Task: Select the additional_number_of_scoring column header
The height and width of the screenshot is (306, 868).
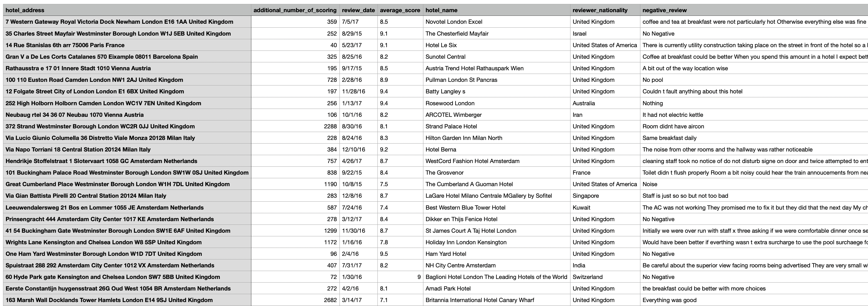Action: tap(295, 10)
